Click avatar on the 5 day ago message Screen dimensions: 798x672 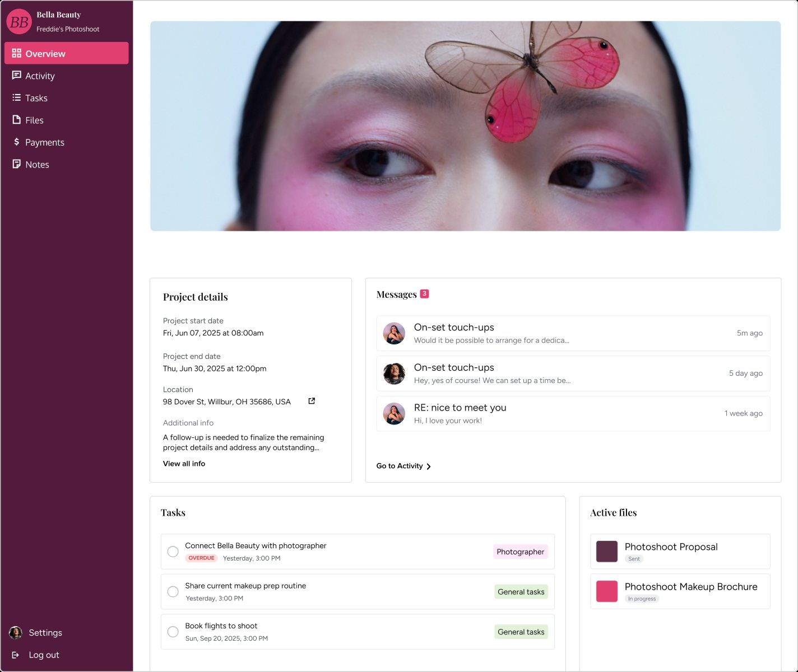(394, 374)
